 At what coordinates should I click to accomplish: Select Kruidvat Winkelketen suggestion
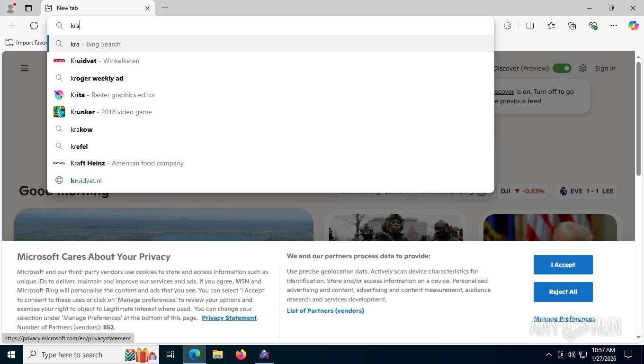(270, 61)
